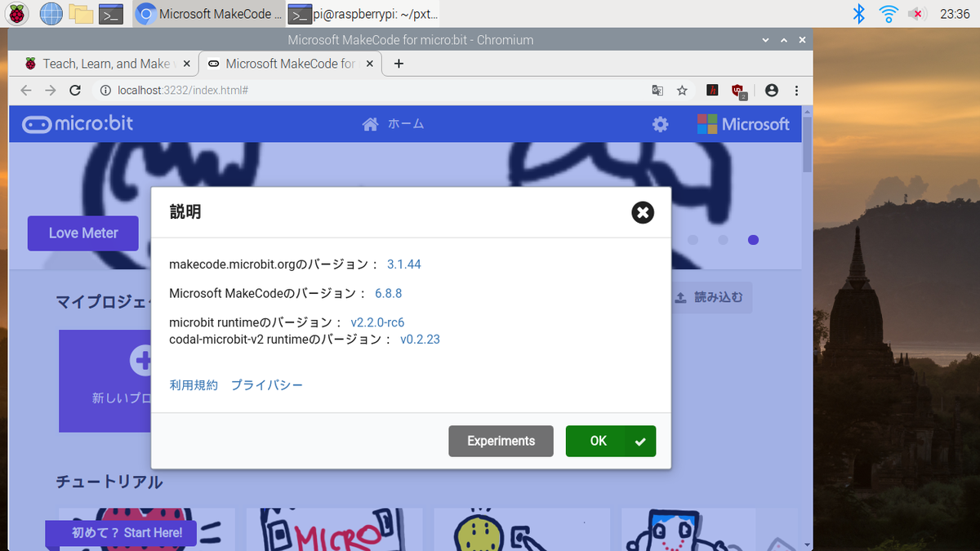Create 新しいプロジェクト new project tile
Screen dimensions: 980x551
[105, 381]
